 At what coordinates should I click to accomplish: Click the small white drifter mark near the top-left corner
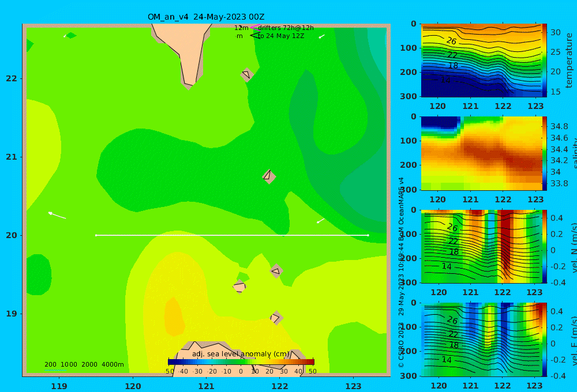(x=65, y=36)
